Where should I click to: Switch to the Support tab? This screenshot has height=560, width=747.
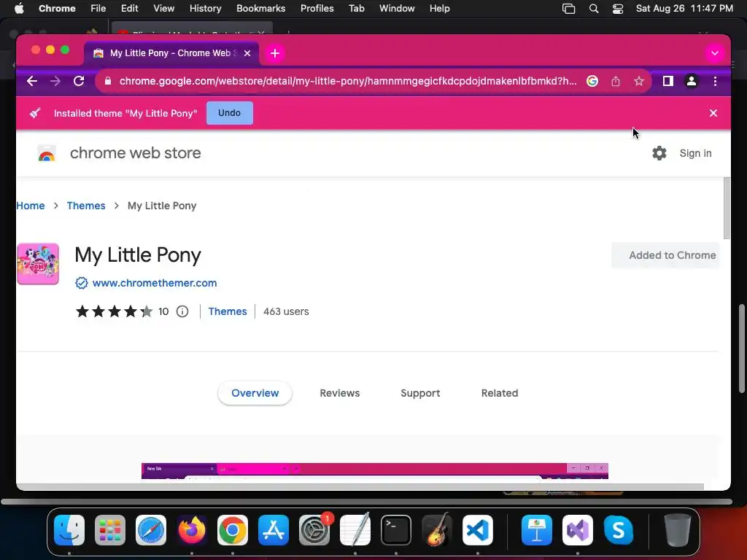click(420, 393)
